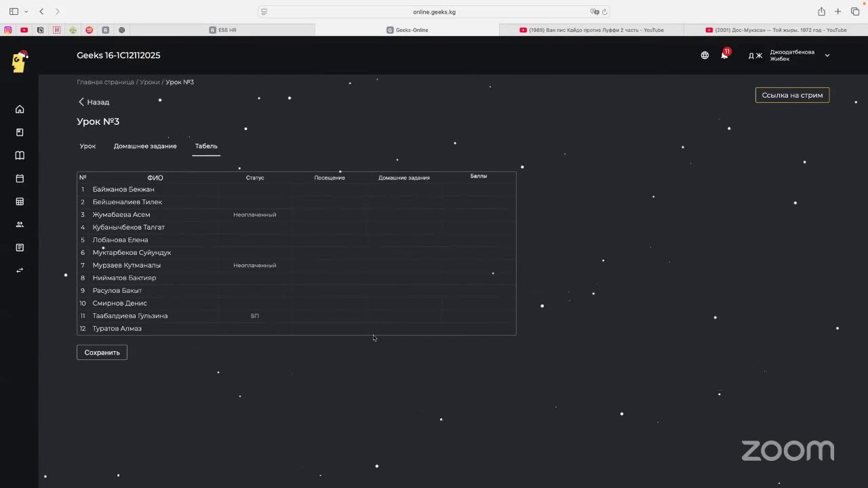
Task: Open Главная страница breadcrumb link
Action: point(105,82)
